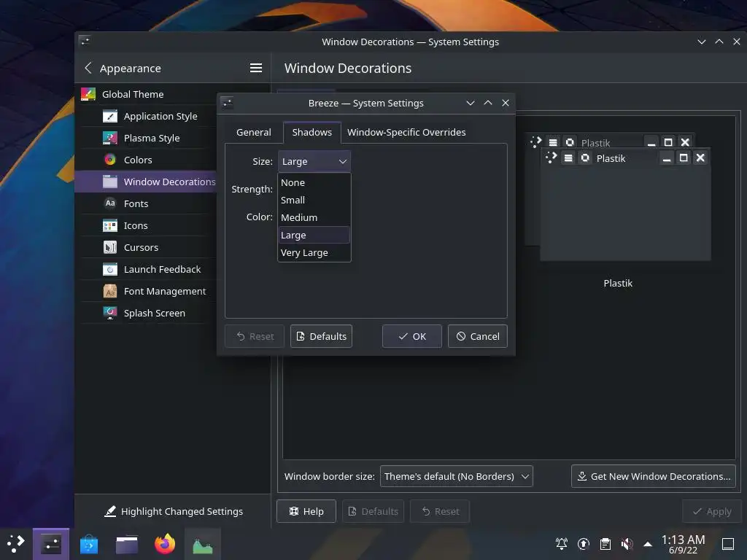Screen dimensions: 747x560
Task: Select the Plastik decoration preview thumbnail
Action: (x=618, y=197)
